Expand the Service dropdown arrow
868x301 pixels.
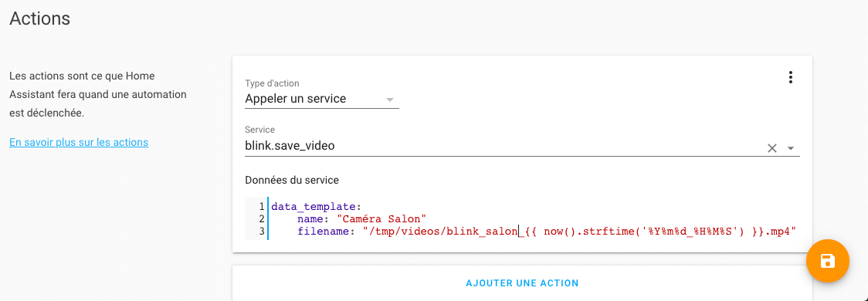click(791, 148)
